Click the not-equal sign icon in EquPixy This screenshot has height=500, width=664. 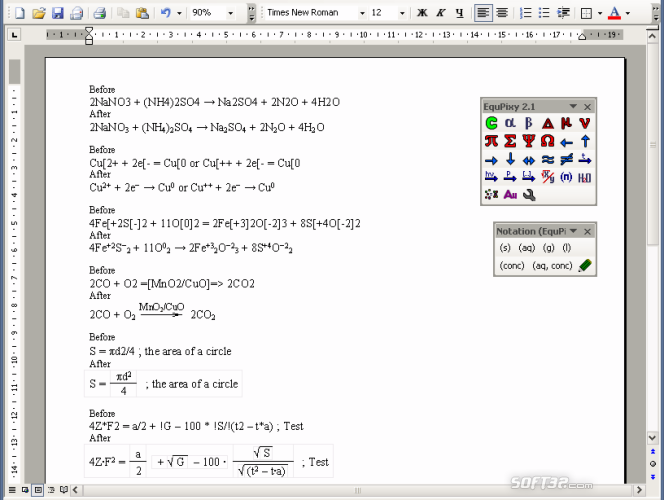click(567, 159)
